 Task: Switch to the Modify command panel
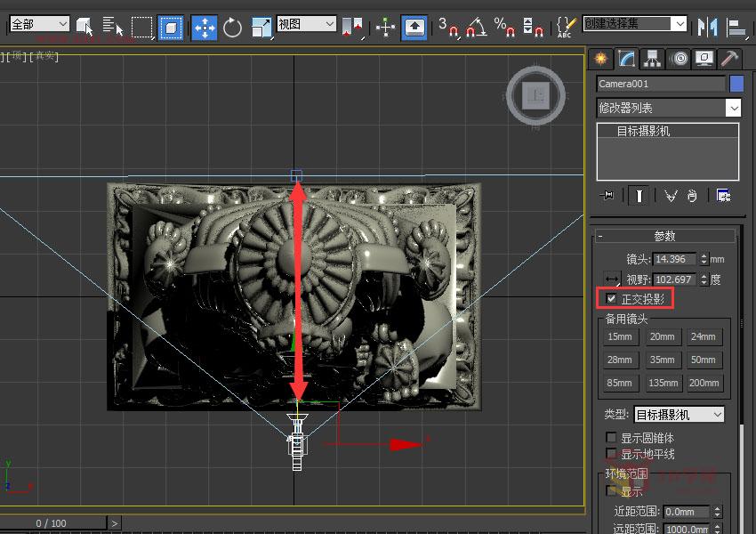(x=624, y=59)
